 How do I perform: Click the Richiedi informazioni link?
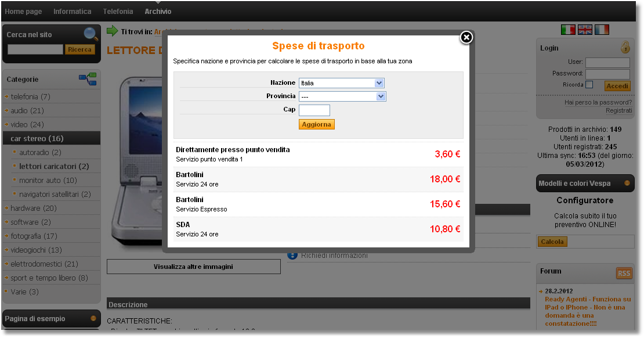[334, 256]
